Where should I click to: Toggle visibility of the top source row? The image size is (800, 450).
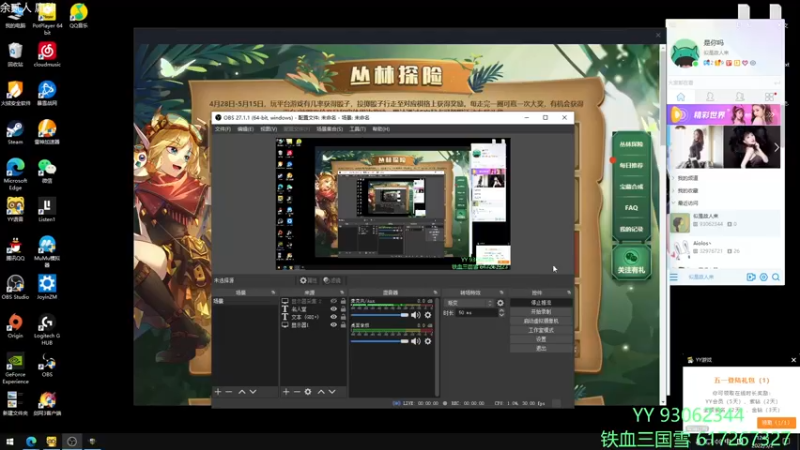(x=334, y=302)
